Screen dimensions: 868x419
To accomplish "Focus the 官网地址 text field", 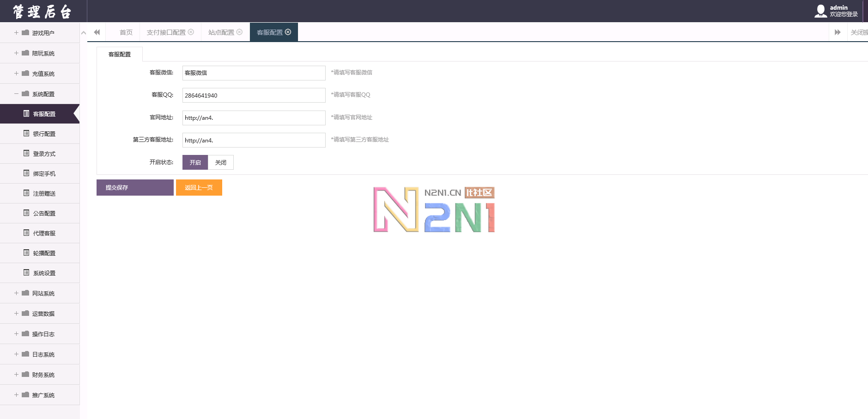I will tap(254, 118).
